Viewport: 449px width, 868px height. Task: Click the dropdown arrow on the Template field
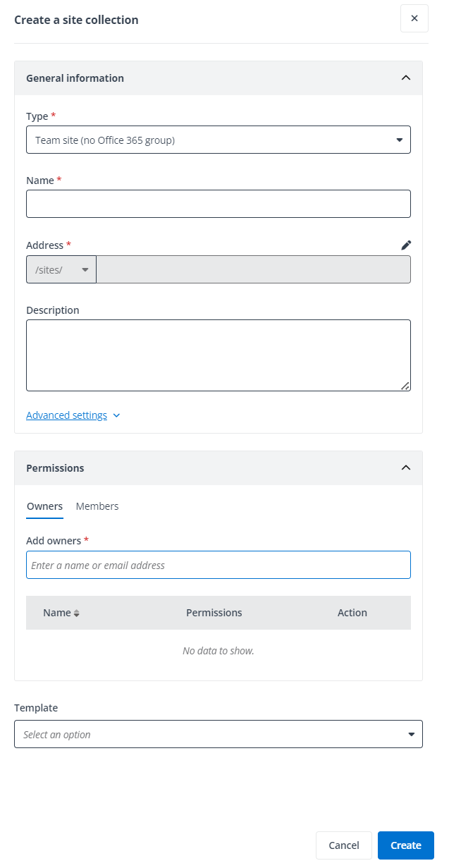coord(411,733)
